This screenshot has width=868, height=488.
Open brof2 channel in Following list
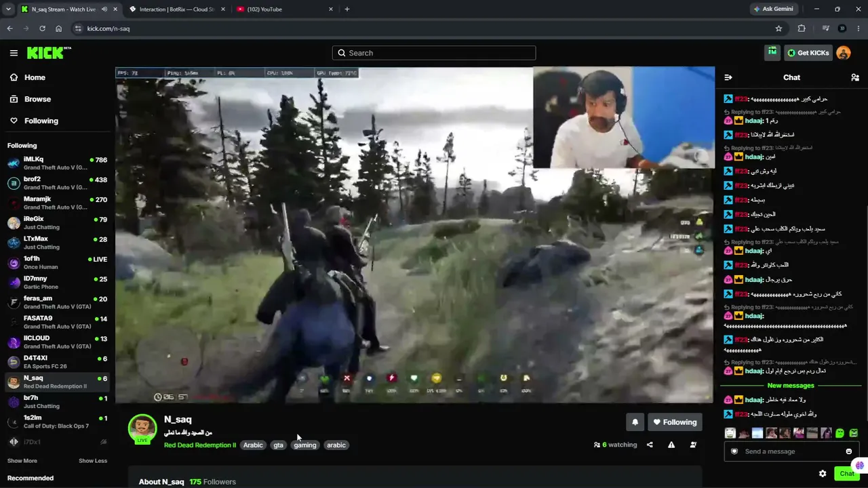[x=57, y=183]
